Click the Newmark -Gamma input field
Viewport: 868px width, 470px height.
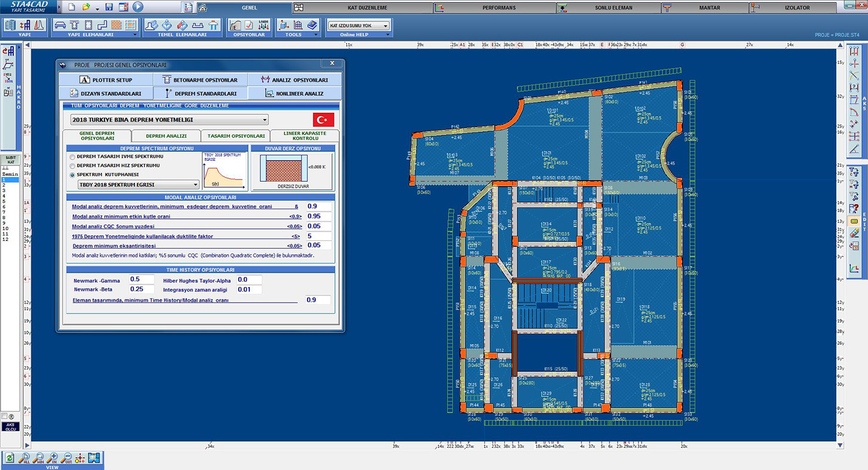pyautogui.click(x=142, y=279)
